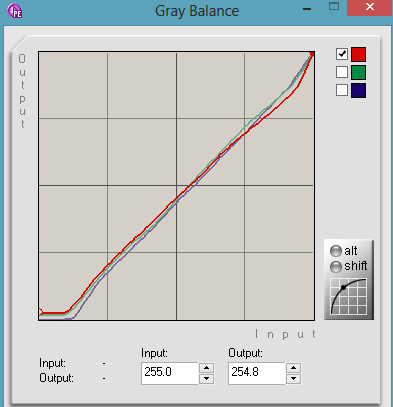393x407 pixels.
Task: Click the red curve endpoint at top right
Action: [x=312, y=54]
